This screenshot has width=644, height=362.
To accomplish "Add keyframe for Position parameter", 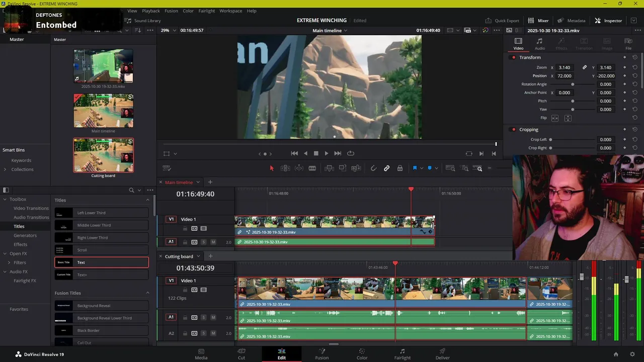I will [624, 76].
